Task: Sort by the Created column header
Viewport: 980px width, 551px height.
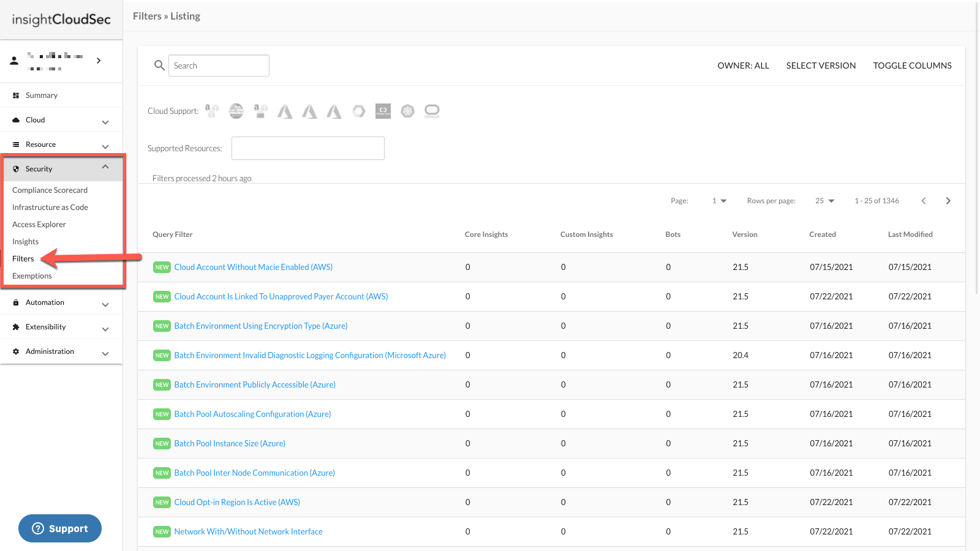Action: [823, 234]
